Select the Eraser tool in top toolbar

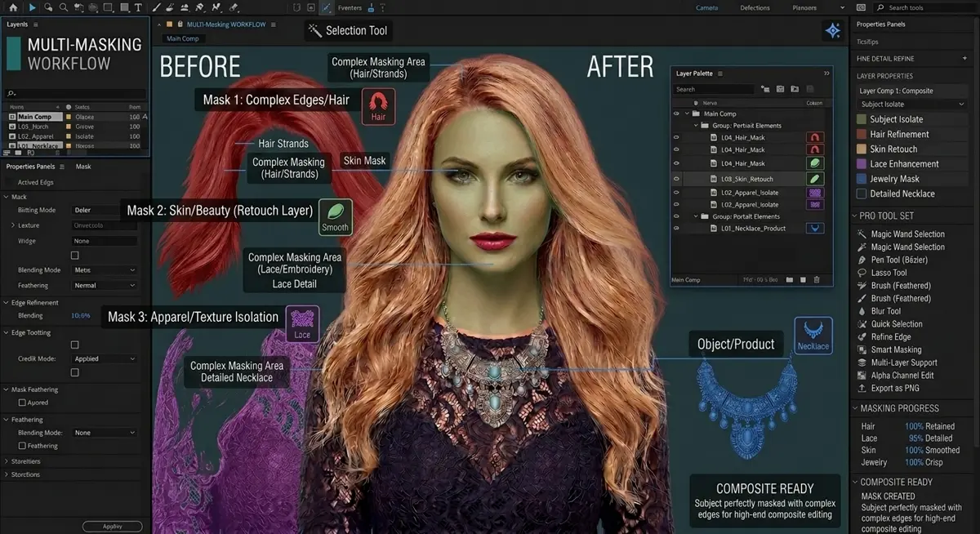pos(234,7)
